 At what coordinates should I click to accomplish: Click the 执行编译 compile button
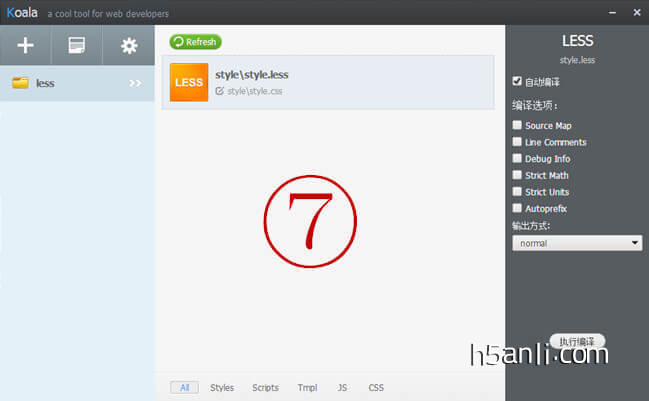coord(577,341)
